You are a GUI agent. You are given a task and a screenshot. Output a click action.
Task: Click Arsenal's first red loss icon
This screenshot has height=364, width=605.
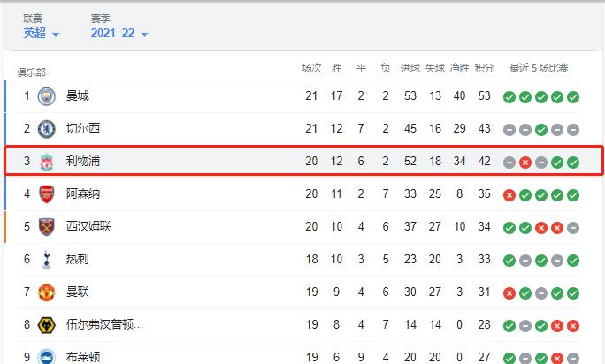tap(509, 195)
